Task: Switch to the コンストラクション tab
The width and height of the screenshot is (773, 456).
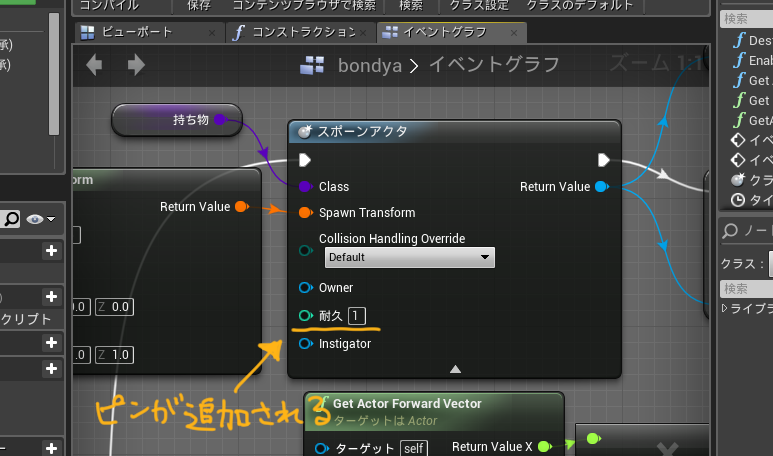Action: pos(303,33)
